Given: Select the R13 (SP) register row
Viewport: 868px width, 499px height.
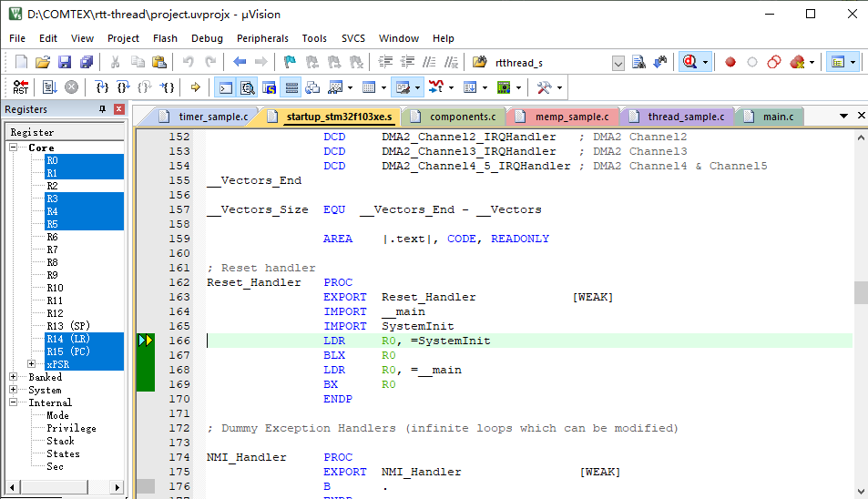Looking at the screenshot, I should click(x=68, y=326).
